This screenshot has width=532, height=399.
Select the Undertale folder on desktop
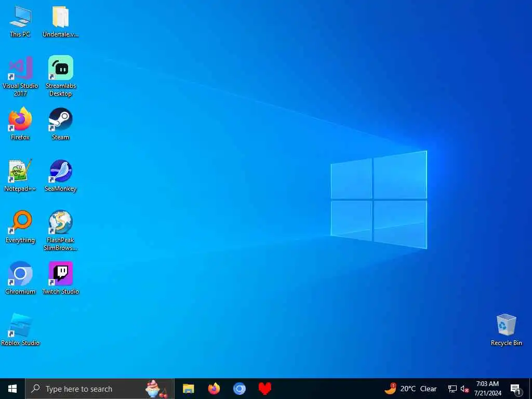point(60,21)
